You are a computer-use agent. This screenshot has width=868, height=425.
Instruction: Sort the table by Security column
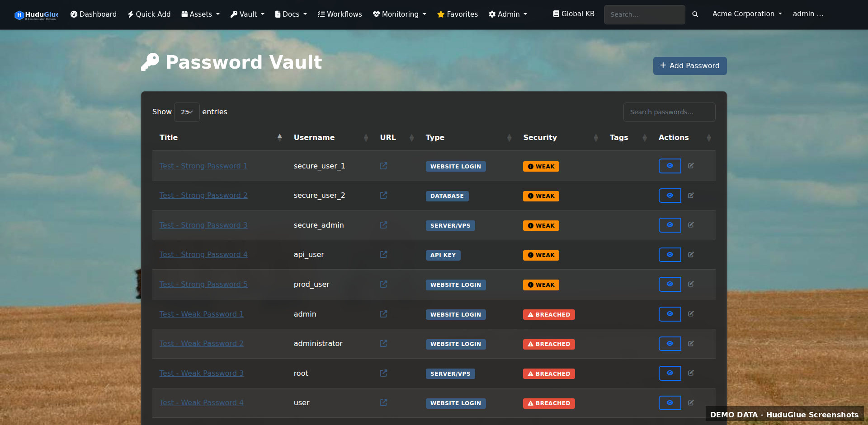pos(540,137)
